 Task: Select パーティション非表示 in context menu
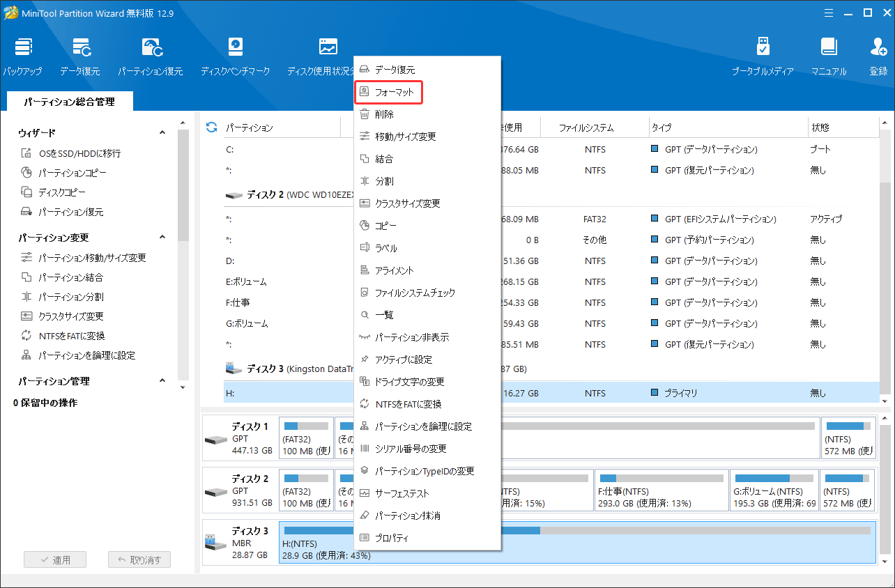[x=427, y=337]
